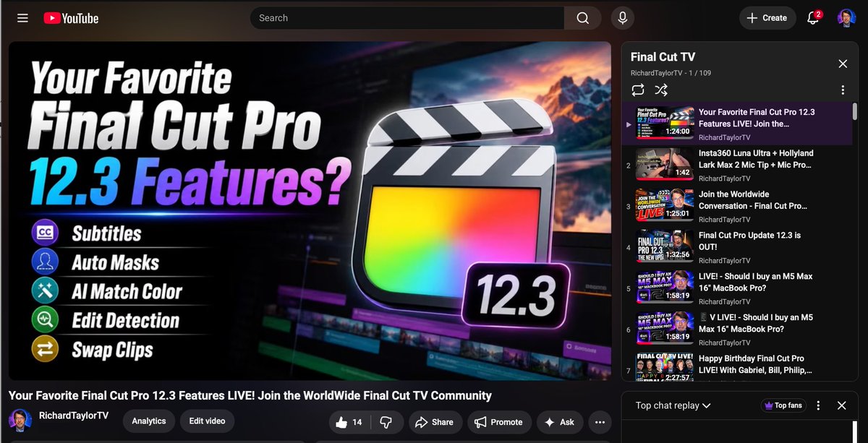Select "Your Favorite Final Cut Pro 12.3" playlist item
The image size is (868, 443).
(737, 123)
